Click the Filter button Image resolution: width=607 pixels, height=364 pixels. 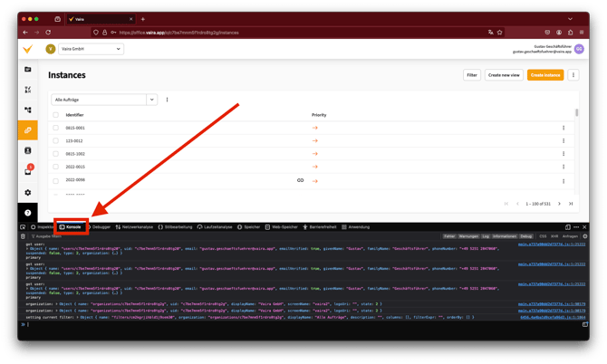tap(471, 75)
